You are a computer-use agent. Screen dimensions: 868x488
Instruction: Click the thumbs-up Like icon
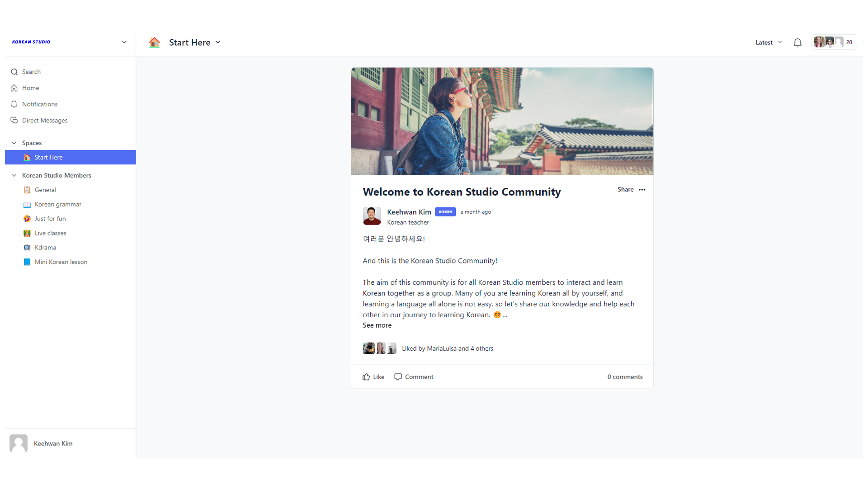pos(366,377)
